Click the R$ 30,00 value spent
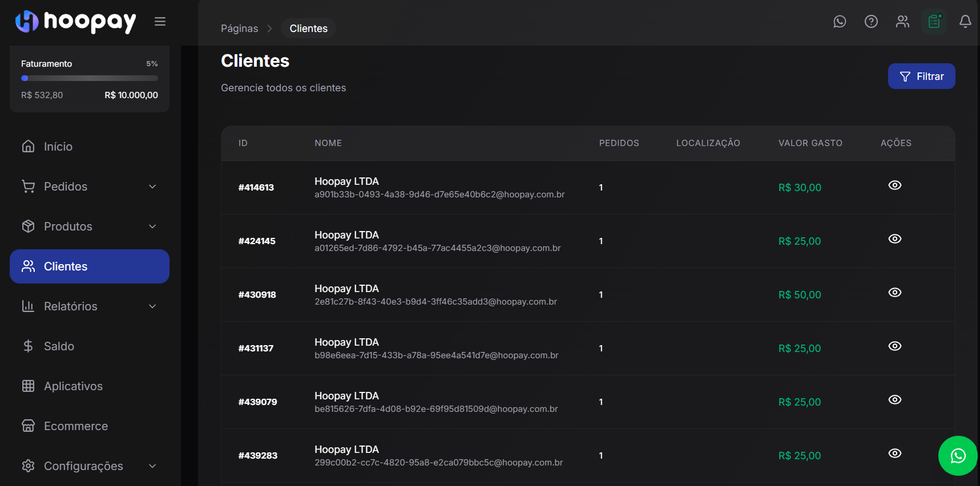 point(800,188)
